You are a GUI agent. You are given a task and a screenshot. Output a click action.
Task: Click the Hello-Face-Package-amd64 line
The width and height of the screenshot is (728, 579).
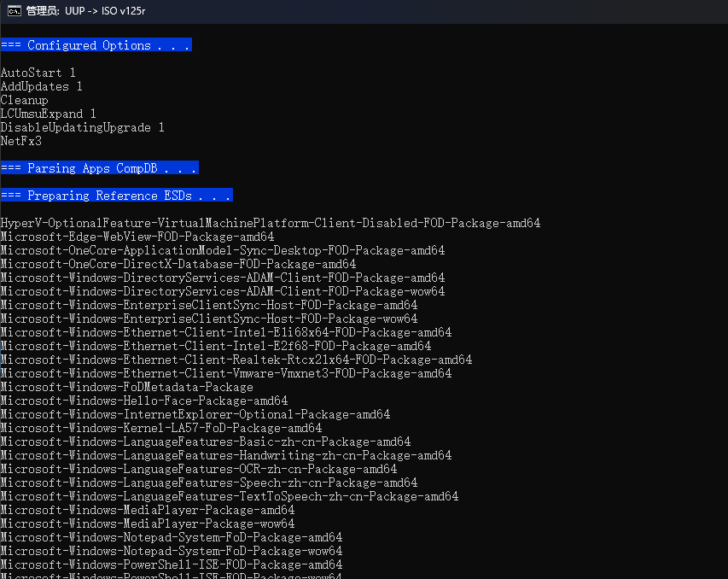coord(144,401)
